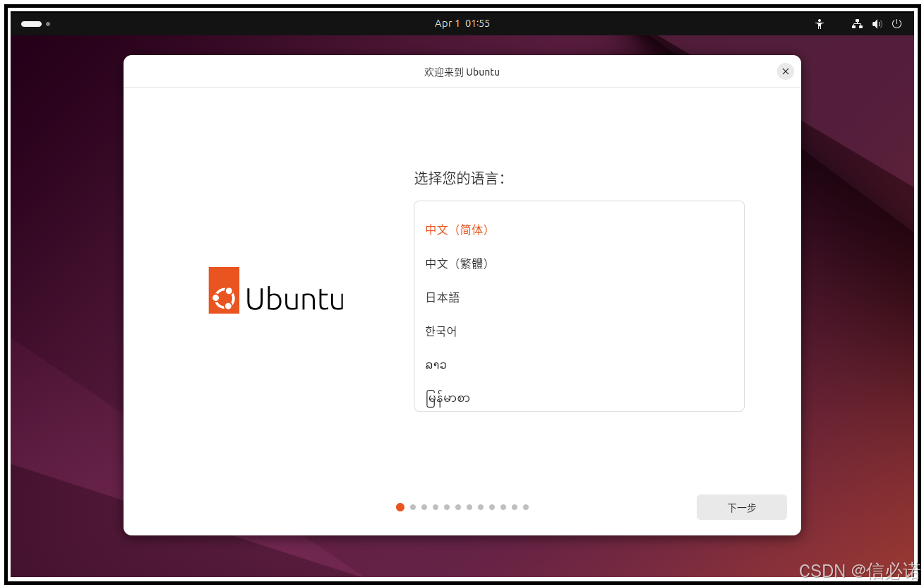Open the volume speaker icon

(x=877, y=24)
